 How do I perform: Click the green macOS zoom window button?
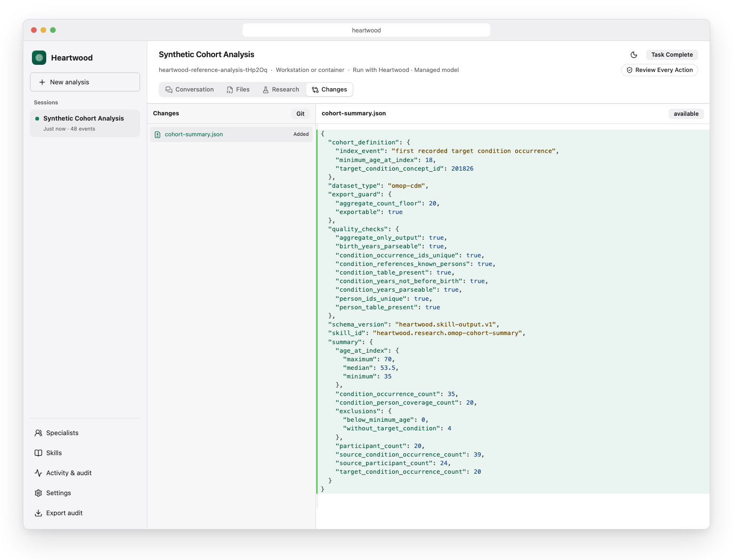(x=53, y=30)
